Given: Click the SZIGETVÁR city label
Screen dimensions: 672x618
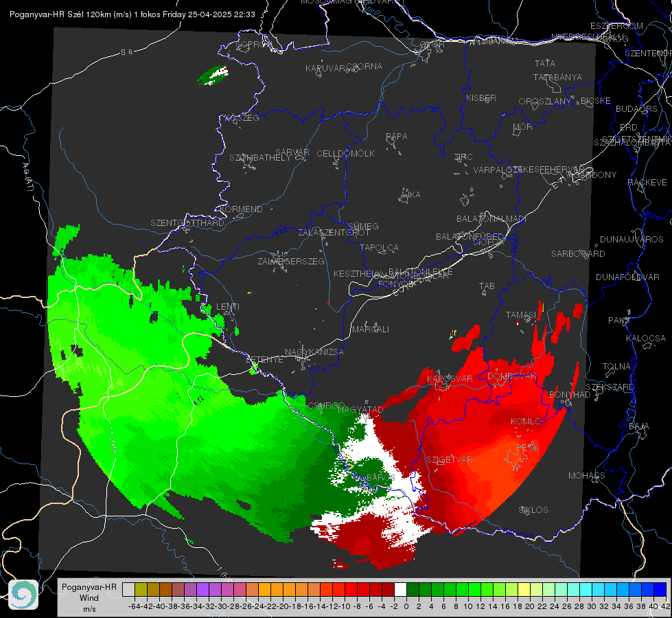Looking at the screenshot, I should pyautogui.click(x=449, y=460).
